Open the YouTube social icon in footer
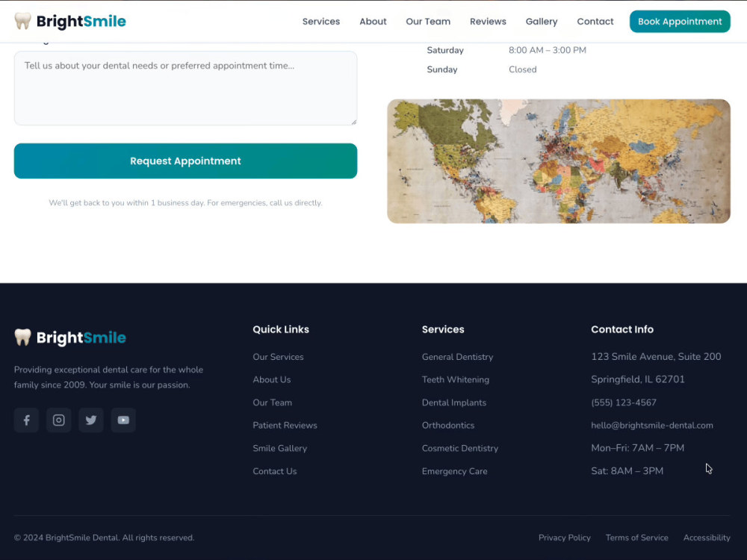Screen dimensions: 747x560 point(123,420)
